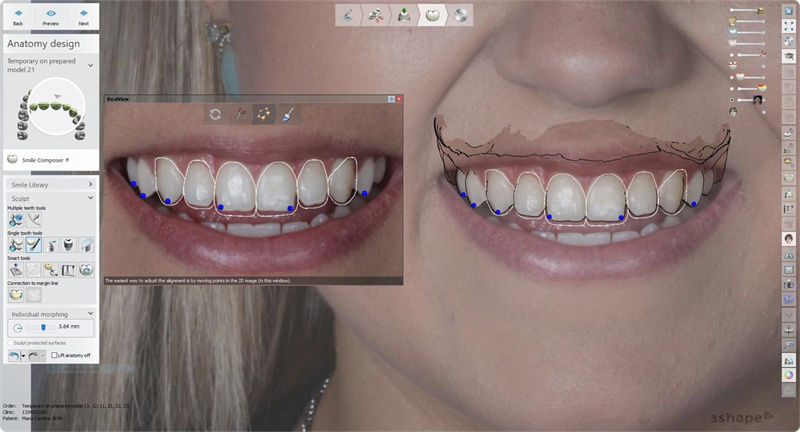This screenshot has height=432, width=800.
Task: Open the first workflow step at top
Action: click(348, 14)
